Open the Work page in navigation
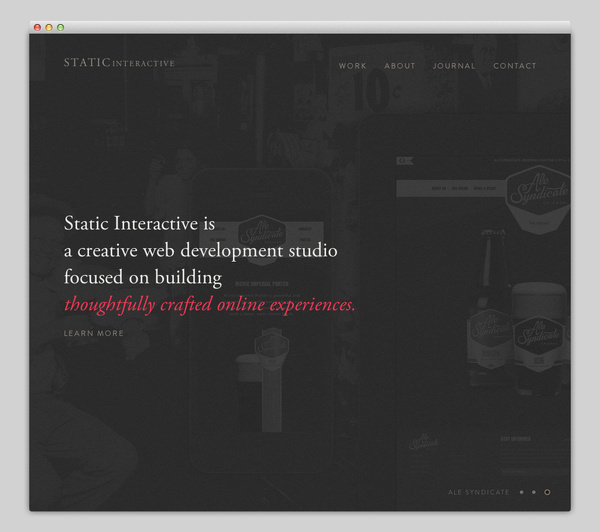 352,66
